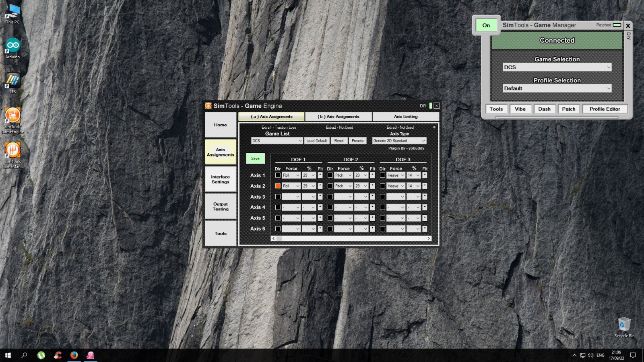644x362 pixels.
Task: Open Axis 1 DOF 3 Heave force dropdown
Action: 396,175
